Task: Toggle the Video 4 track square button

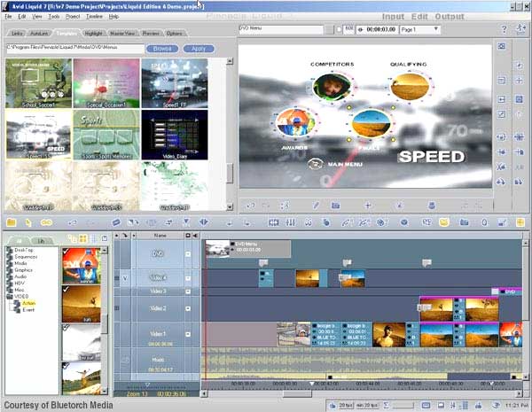Action: pos(188,278)
